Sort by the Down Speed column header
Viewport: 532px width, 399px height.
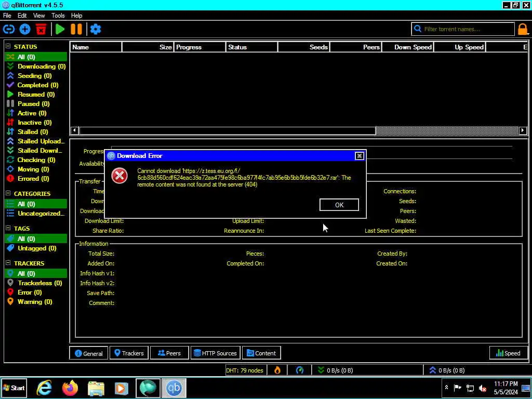coord(408,47)
